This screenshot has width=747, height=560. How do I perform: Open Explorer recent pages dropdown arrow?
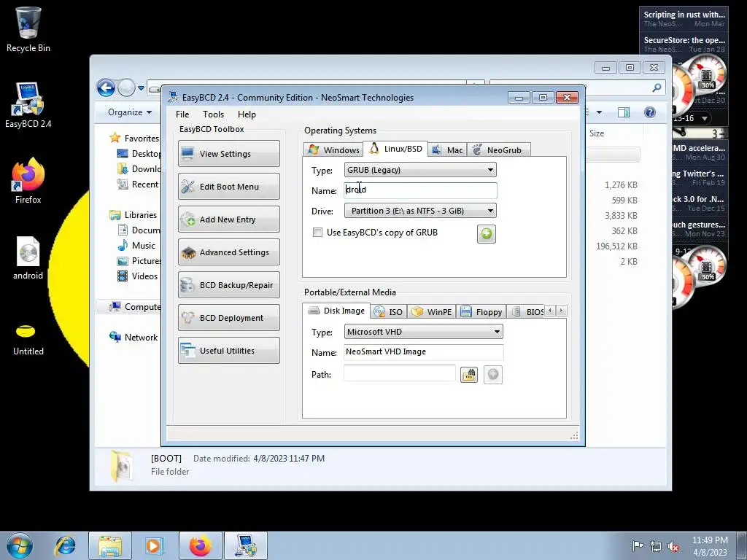[141, 88]
